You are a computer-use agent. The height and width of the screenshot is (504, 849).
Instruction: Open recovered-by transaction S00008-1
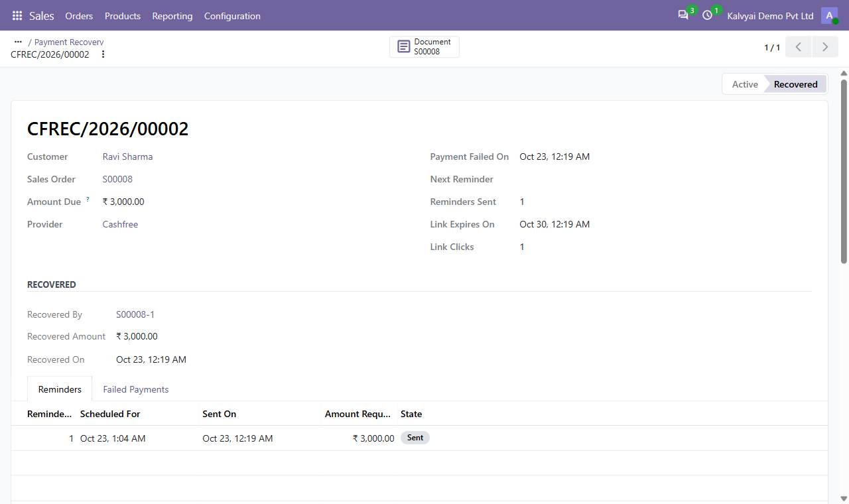tap(135, 314)
